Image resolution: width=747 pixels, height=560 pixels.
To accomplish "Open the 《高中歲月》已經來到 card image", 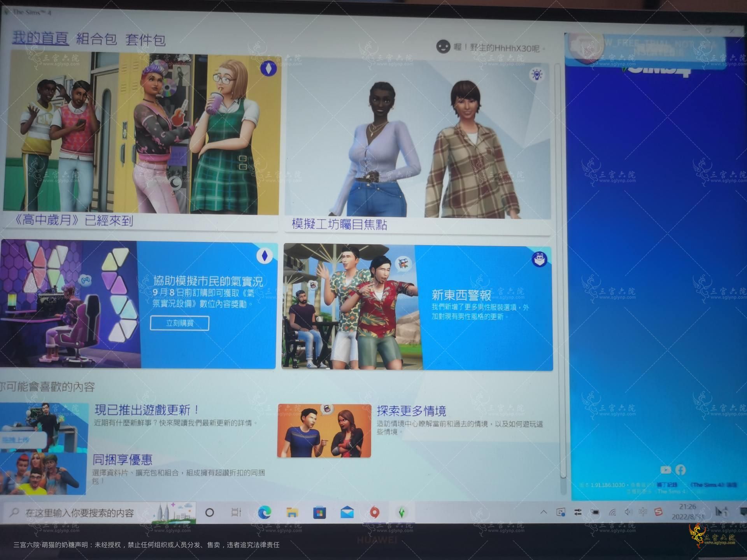I will pos(142,133).
